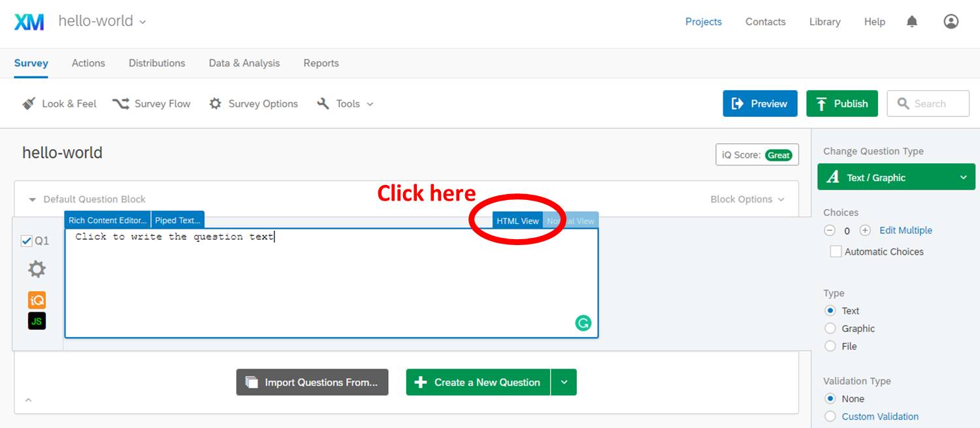Viewport: 980px width, 428px height.
Task: Open Survey Flow
Action: 152,103
